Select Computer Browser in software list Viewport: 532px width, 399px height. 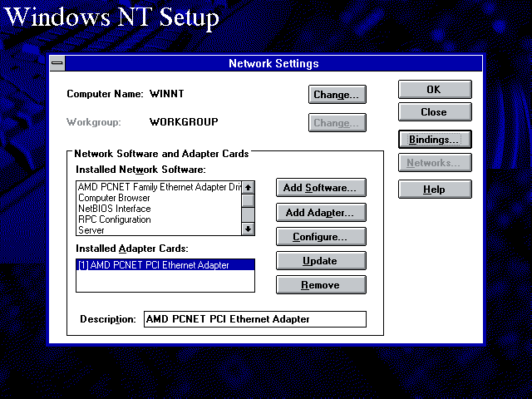[x=159, y=198]
